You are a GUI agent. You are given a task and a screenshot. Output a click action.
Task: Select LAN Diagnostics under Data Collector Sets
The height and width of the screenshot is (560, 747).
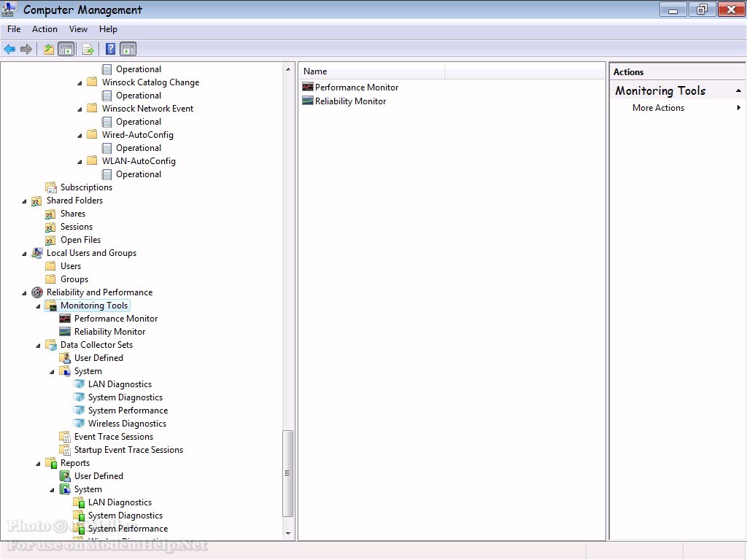(120, 384)
